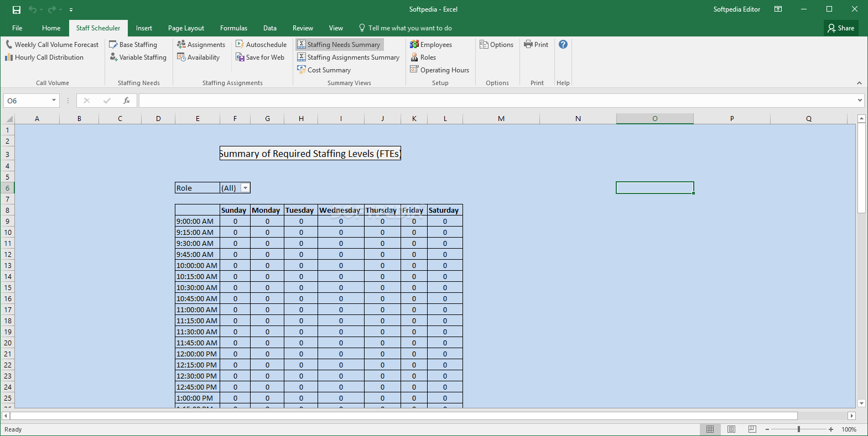Open Staffing Assignments Summary view
This screenshot has height=436, width=868.
(x=348, y=57)
